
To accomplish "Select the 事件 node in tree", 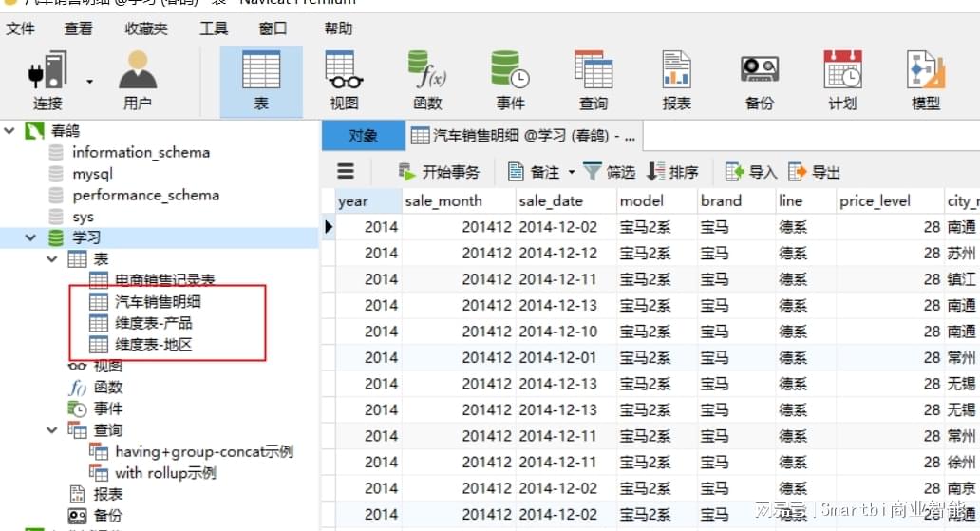I will tap(108, 408).
